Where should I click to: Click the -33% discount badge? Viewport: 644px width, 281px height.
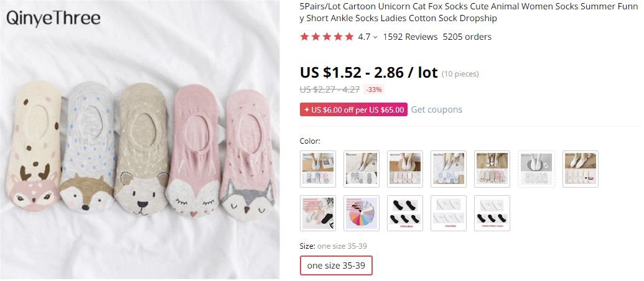pyautogui.click(x=374, y=90)
